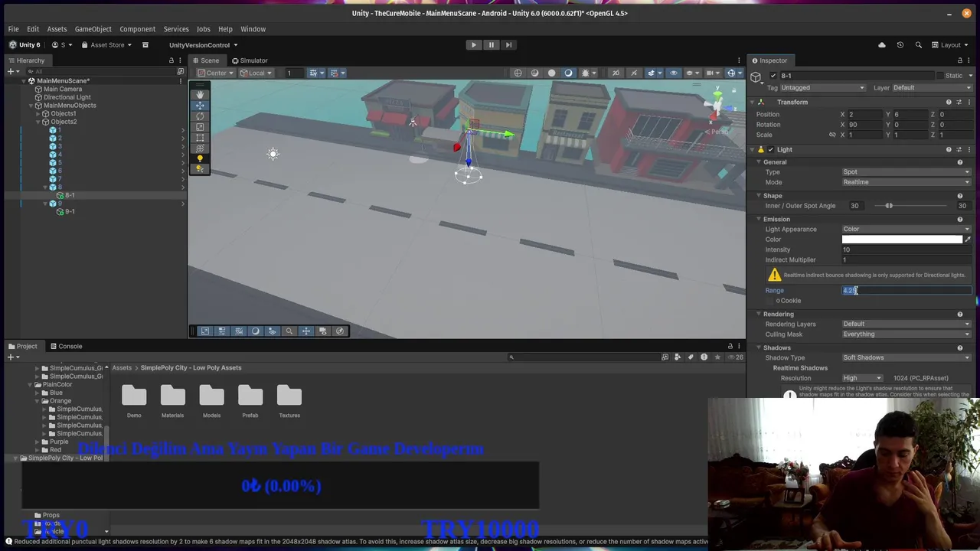Click Search by Label icon in Project panel
This screenshot has width=980, height=551.
pos(691,357)
